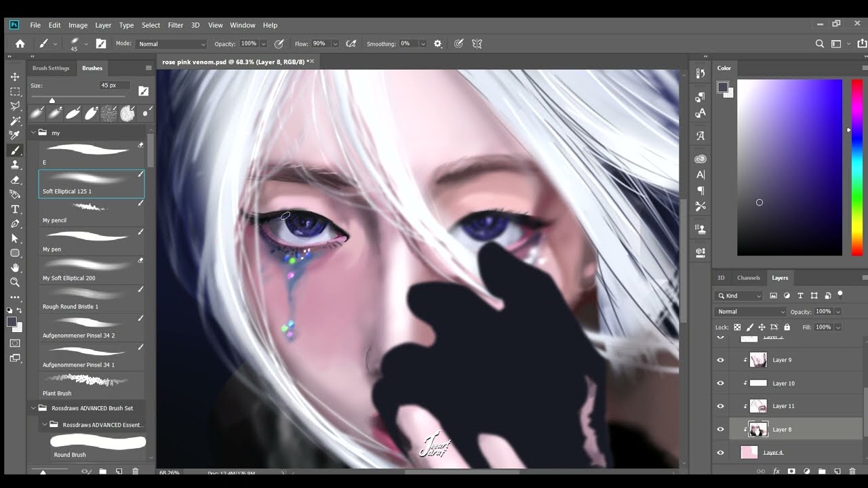This screenshot has width=868, height=488.
Task: Toggle pressure for size button
Action: (458, 43)
